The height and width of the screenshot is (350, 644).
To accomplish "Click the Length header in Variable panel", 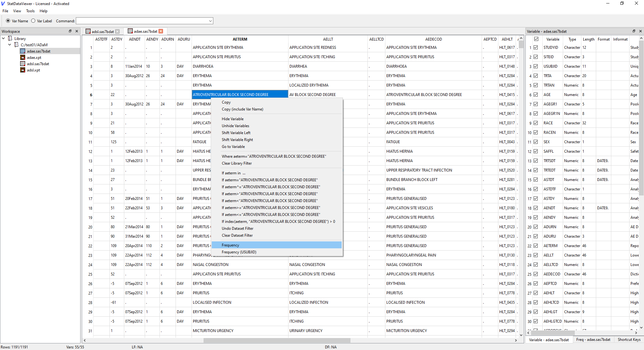I will 588,39.
